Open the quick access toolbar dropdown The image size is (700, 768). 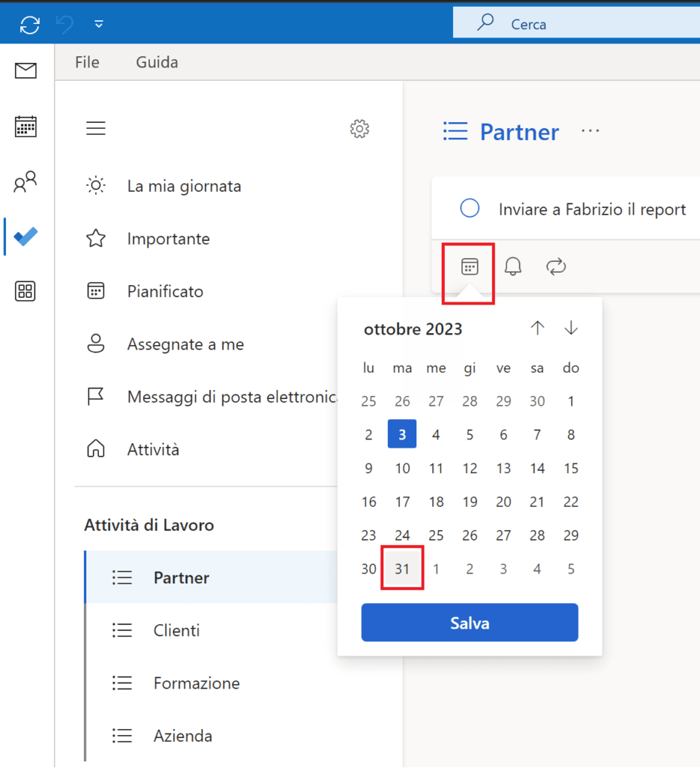tap(98, 25)
